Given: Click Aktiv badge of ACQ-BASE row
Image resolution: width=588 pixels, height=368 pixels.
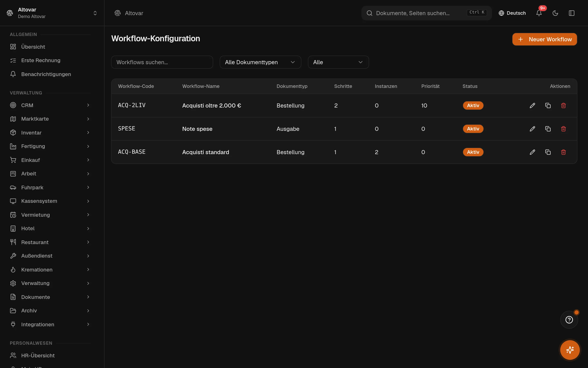Looking at the screenshot, I should click(x=473, y=152).
